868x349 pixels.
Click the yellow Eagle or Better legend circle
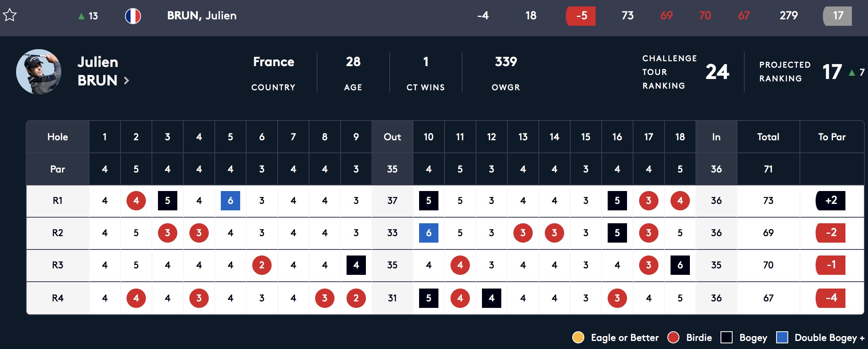point(578,337)
